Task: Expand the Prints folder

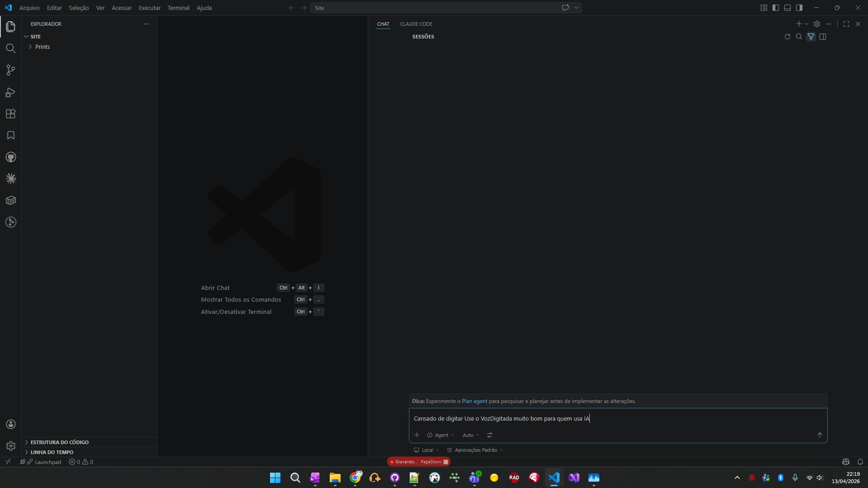Action: [43, 47]
